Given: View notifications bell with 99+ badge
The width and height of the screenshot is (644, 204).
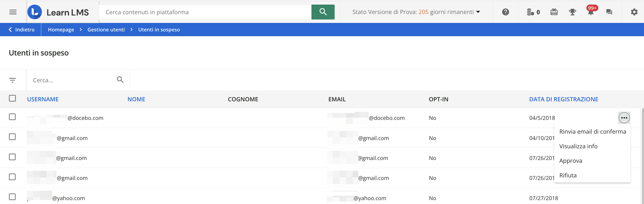Looking at the screenshot, I should pos(591,12).
